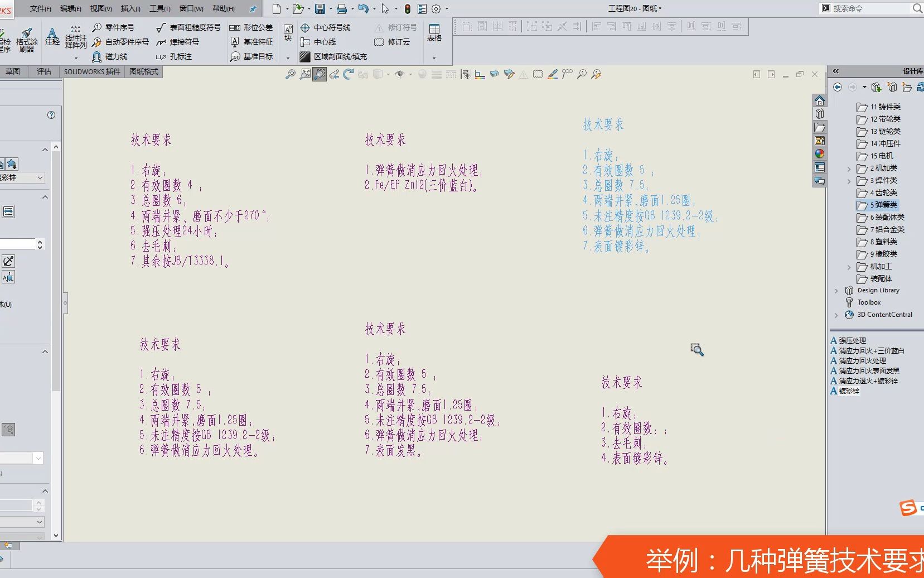
Task: Select the 5弹簧类 folder in Design Library
Action: [882, 205]
